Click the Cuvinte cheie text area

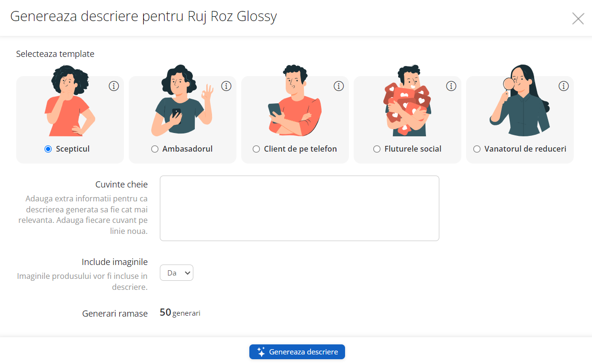click(x=299, y=208)
